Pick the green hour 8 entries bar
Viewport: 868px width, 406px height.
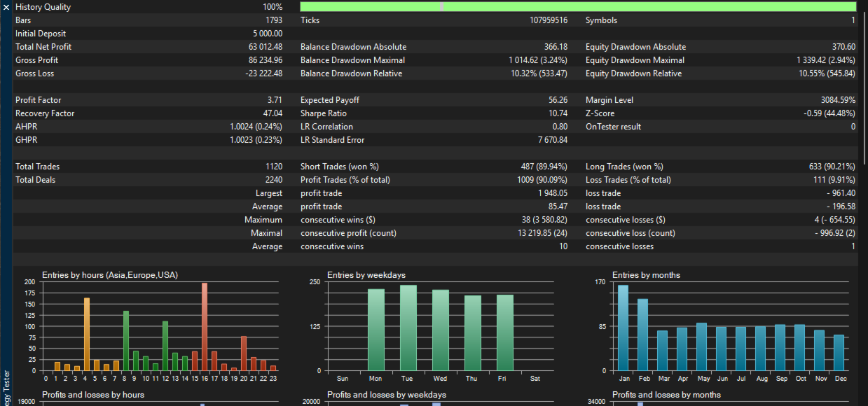[x=126, y=341]
